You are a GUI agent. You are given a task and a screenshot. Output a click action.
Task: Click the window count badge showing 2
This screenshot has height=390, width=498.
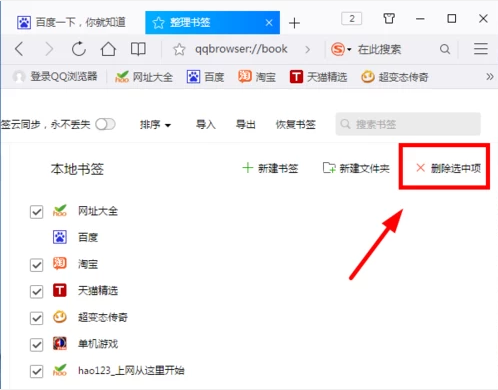352,19
